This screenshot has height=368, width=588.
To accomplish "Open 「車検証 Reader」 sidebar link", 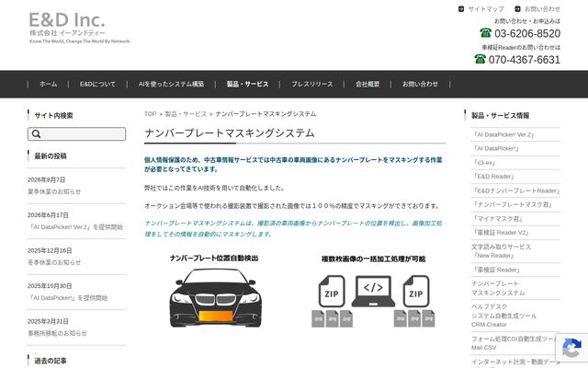I will 496,270.
